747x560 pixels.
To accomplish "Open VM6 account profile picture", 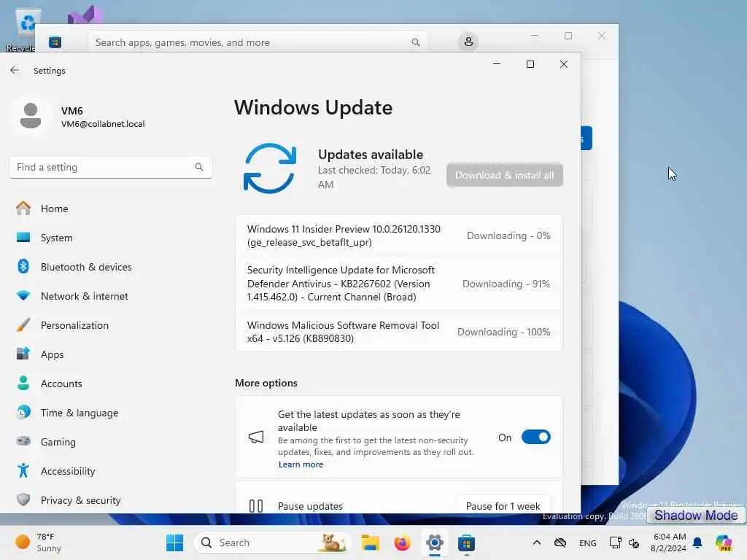I will tap(31, 116).
